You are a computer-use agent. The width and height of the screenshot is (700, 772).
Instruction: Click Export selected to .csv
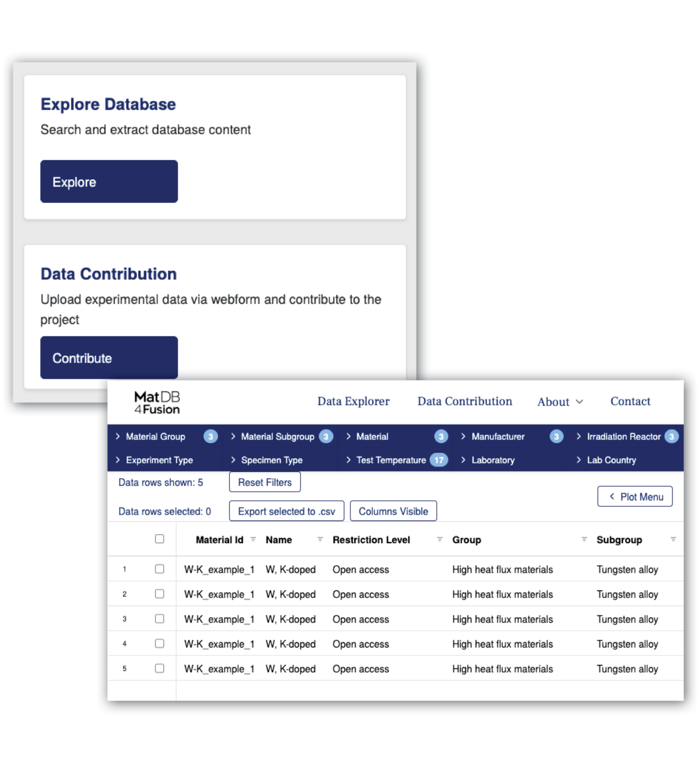click(286, 511)
